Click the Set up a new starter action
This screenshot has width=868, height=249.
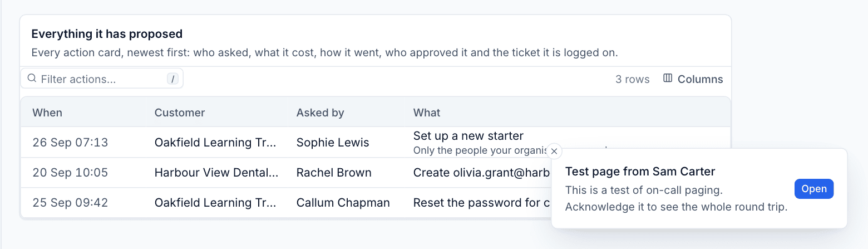click(x=468, y=136)
